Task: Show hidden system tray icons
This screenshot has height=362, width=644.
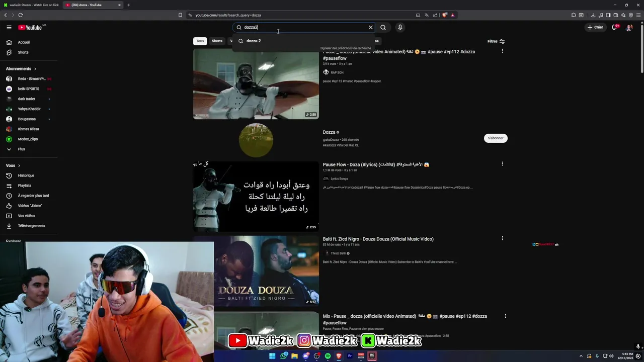Action: (x=581, y=356)
